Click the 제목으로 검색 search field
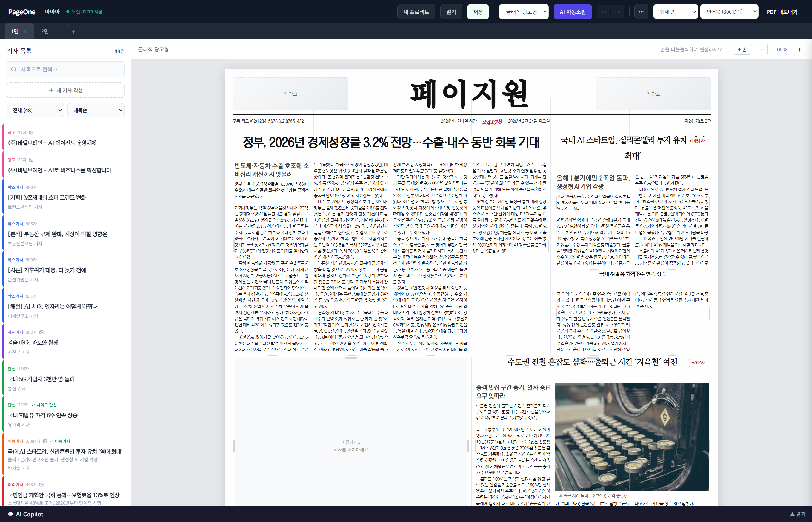 [65, 69]
